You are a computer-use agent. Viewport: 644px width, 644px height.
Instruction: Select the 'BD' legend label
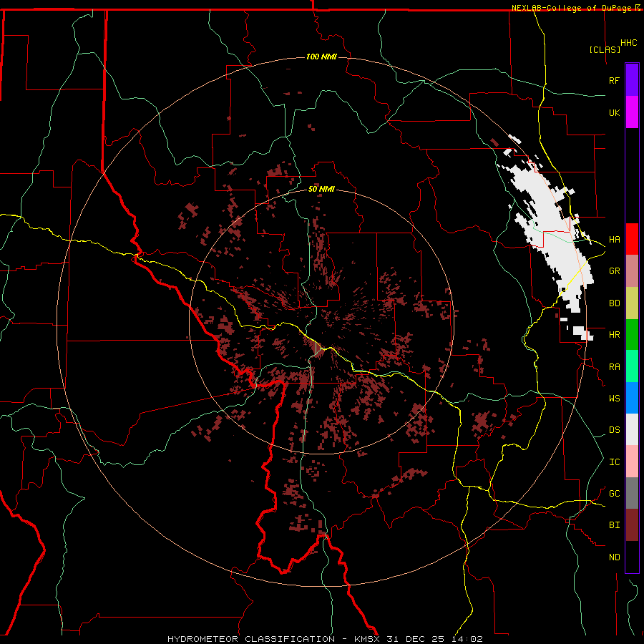click(614, 303)
